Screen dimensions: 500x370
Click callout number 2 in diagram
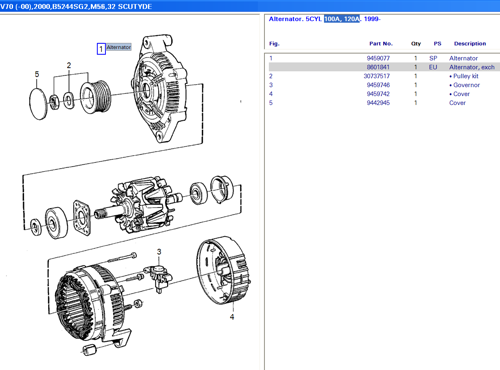pos(69,65)
